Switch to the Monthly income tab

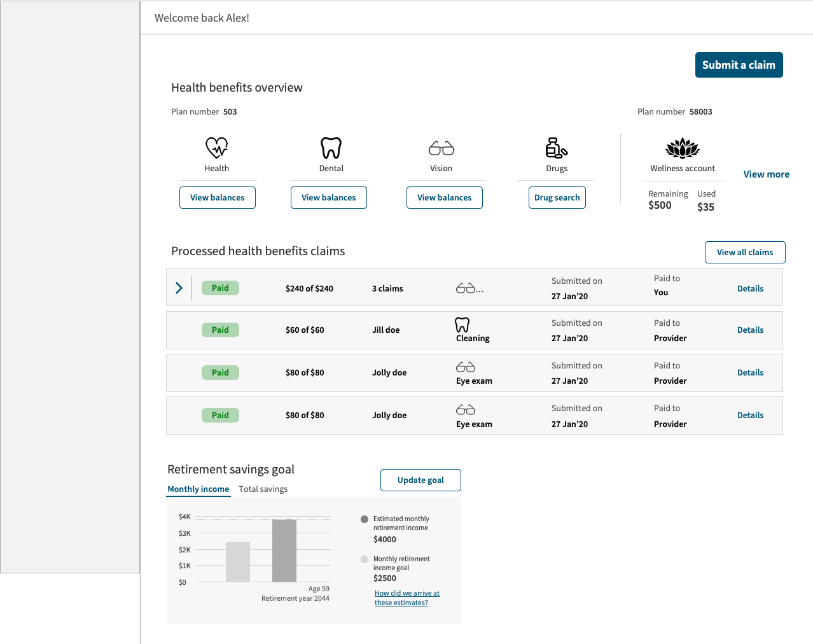pyautogui.click(x=198, y=489)
